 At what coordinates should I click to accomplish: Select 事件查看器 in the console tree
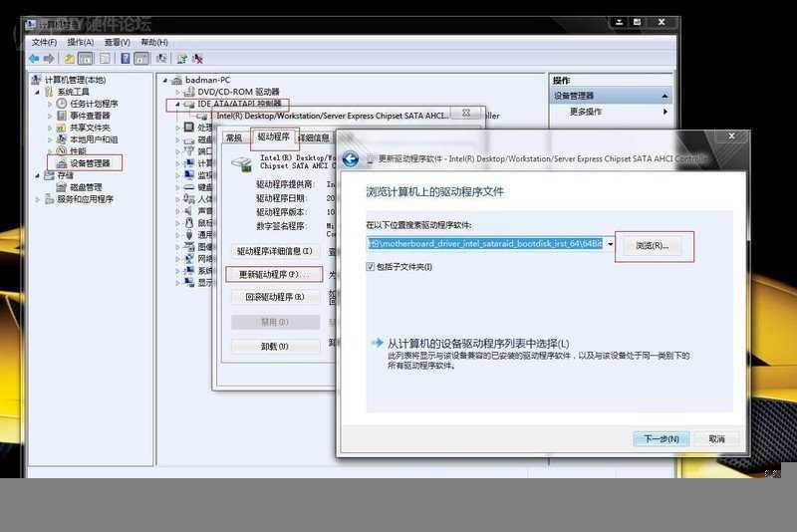pos(90,116)
